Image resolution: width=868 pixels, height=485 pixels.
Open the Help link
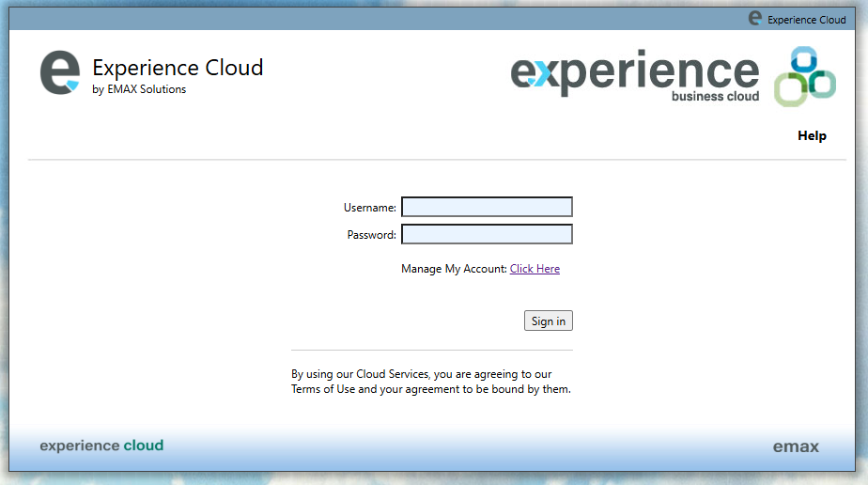812,135
